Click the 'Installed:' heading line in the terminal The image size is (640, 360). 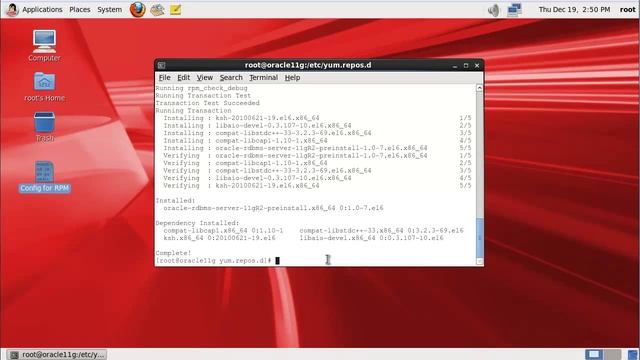(x=175, y=201)
